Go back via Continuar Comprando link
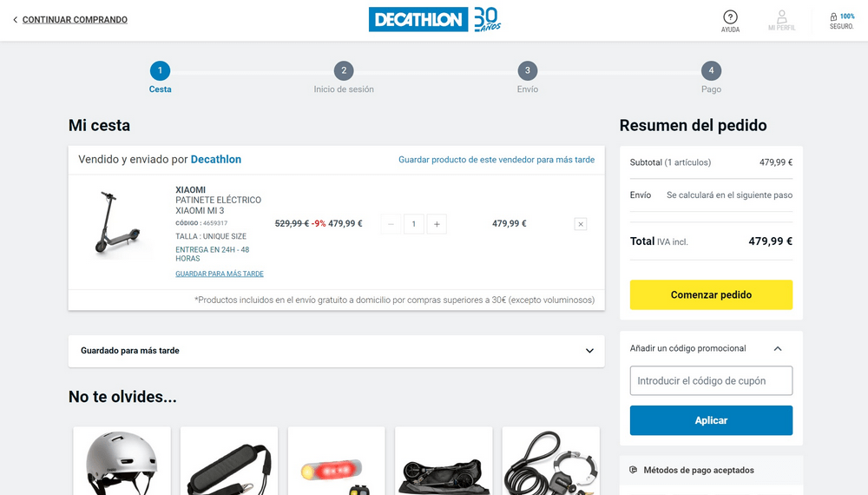The width and height of the screenshot is (868, 495). pos(70,19)
